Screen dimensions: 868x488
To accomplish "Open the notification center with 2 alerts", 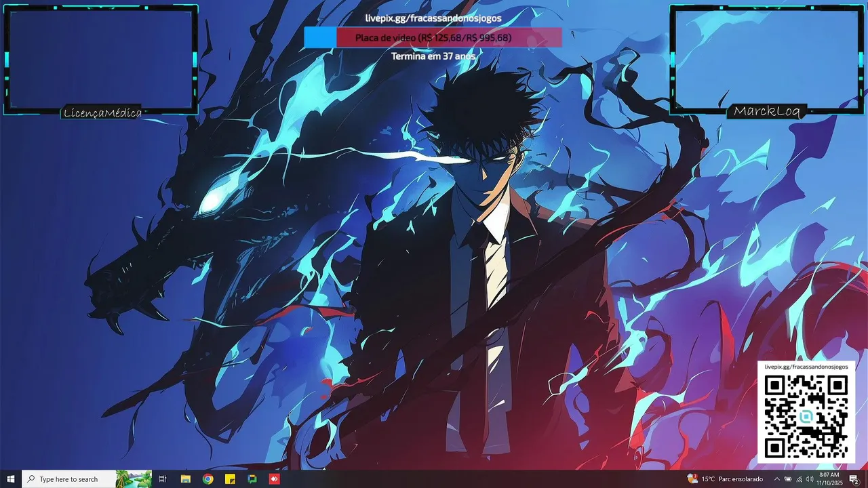I will point(854,479).
